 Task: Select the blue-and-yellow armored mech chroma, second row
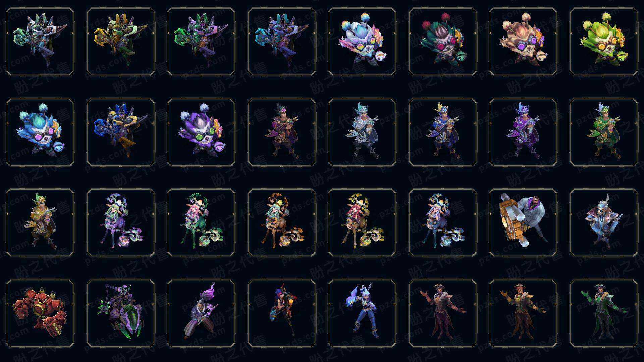121,132
